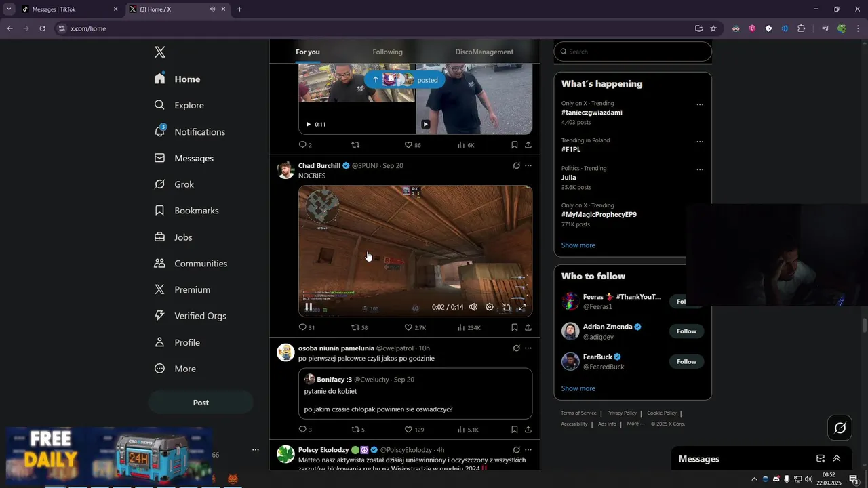Bookmark Chad Burchill's NOCRIES post

point(514,327)
